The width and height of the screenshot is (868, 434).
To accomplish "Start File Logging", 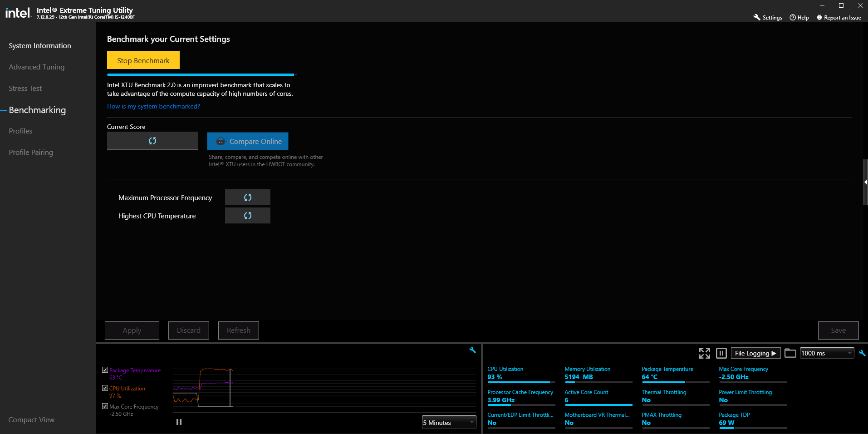I will [755, 353].
